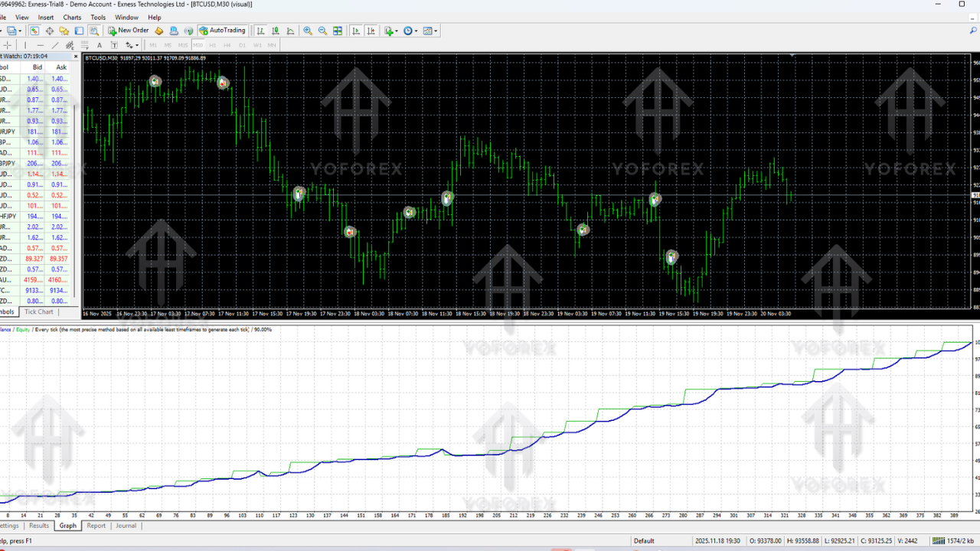Image resolution: width=980 pixels, height=551 pixels.
Task: Click the New Order button
Action: tap(129, 31)
